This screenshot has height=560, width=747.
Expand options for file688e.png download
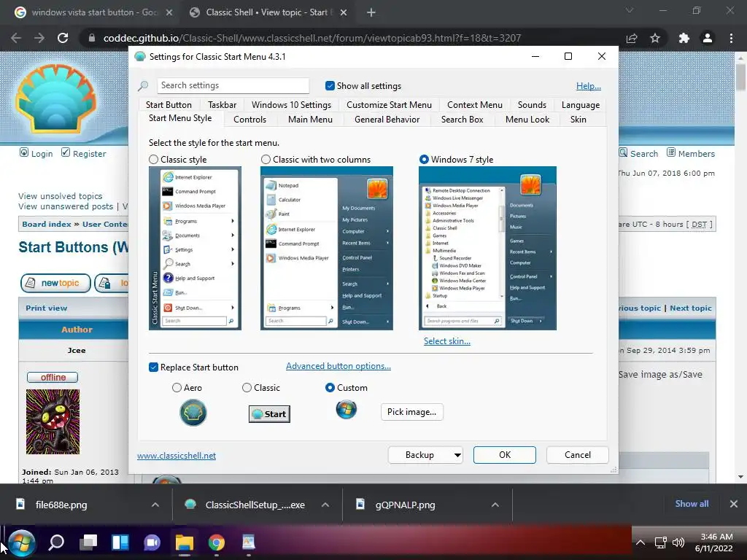(155, 505)
